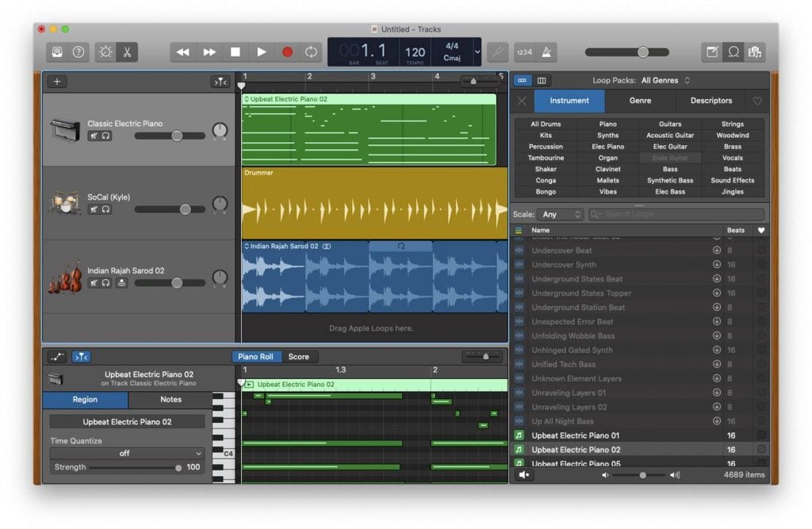The width and height of the screenshot is (812, 529).
Task: Download the Undercover Beat loop
Action: click(717, 251)
